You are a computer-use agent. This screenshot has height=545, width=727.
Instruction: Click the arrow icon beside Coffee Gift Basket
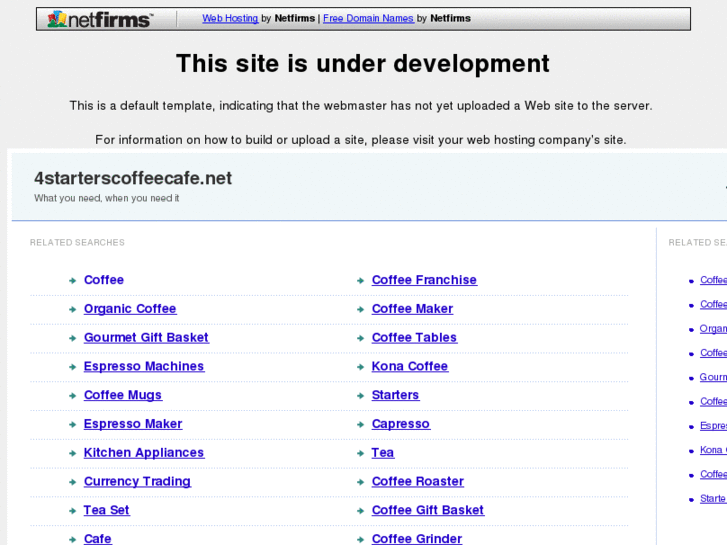click(360, 511)
